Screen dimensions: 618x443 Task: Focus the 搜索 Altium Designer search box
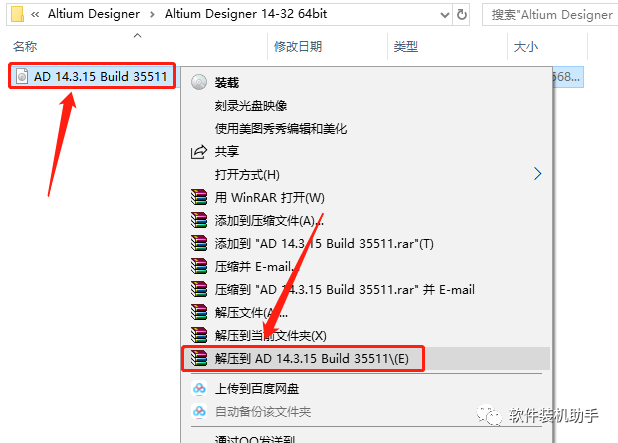click(x=550, y=15)
